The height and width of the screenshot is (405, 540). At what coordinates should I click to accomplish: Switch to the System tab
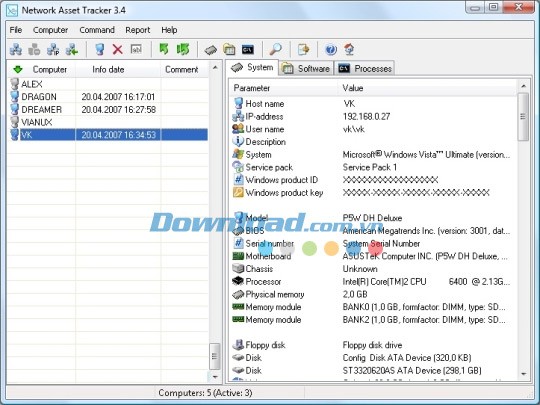[252, 67]
